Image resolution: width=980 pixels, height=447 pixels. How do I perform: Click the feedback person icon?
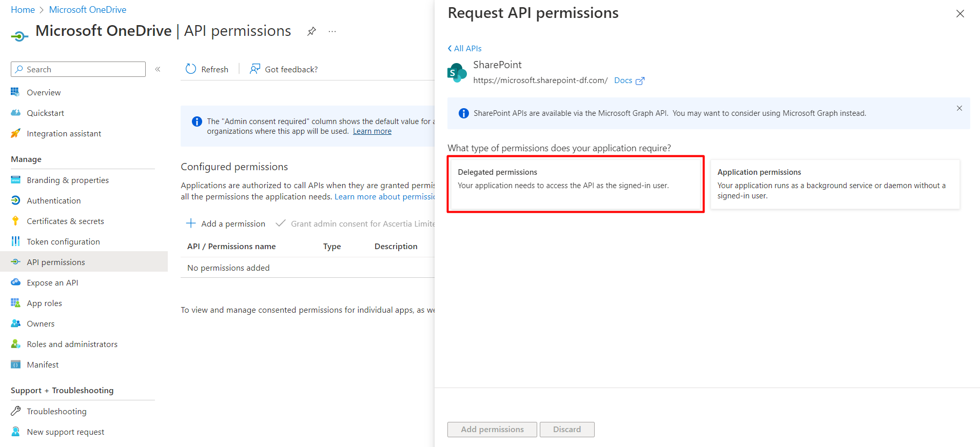[255, 69]
